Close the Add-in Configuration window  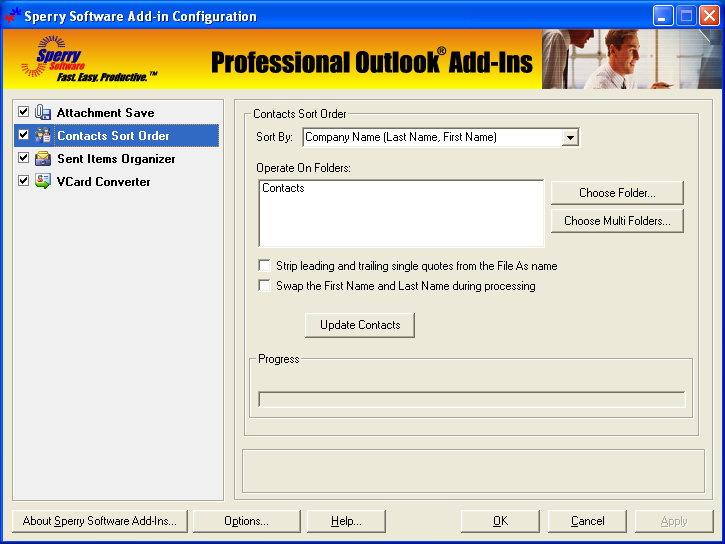[709, 16]
